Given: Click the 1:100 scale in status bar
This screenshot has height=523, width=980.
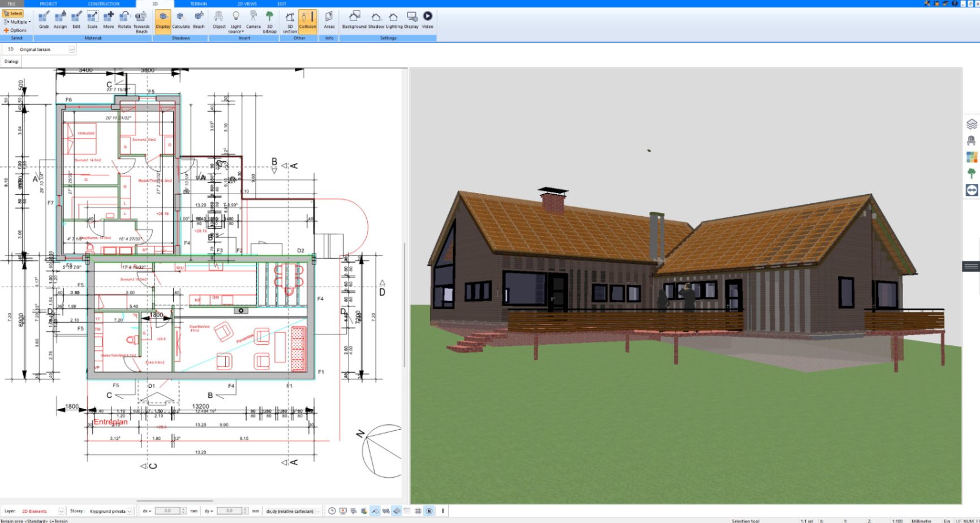Looking at the screenshot, I should click(x=897, y=520).
